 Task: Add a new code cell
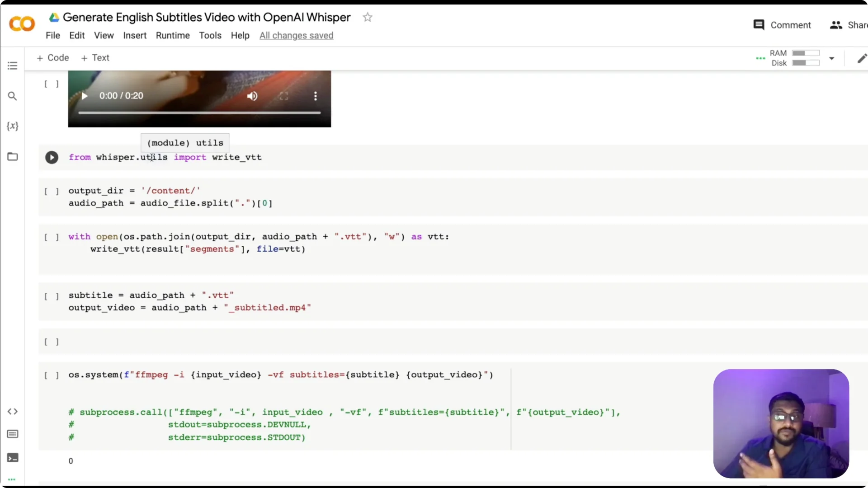click(52, 58)
